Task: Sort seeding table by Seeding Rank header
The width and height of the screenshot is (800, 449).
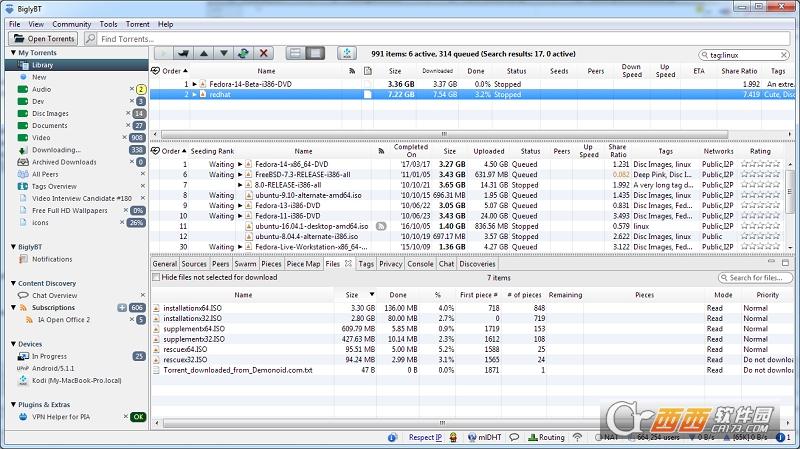Action: (x=212, y=151)
